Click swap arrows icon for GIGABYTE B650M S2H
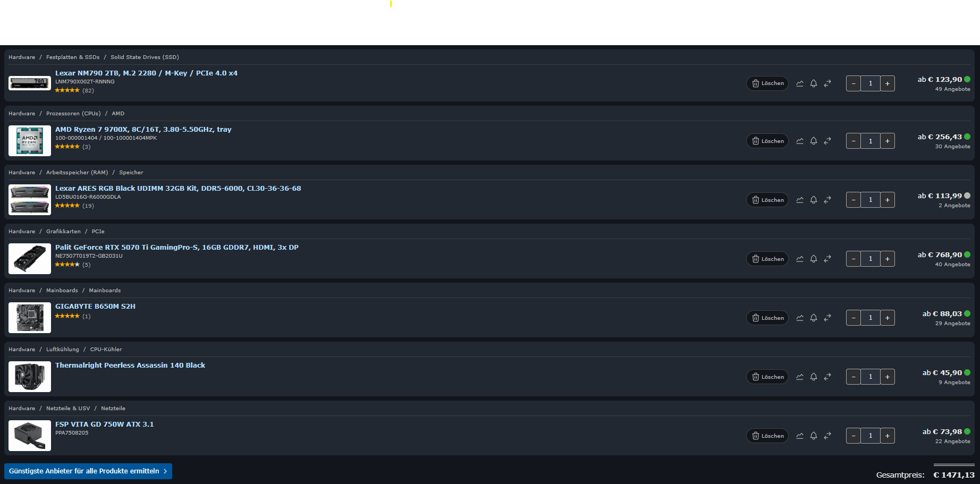980x484 pixels. tap(827, 318)
